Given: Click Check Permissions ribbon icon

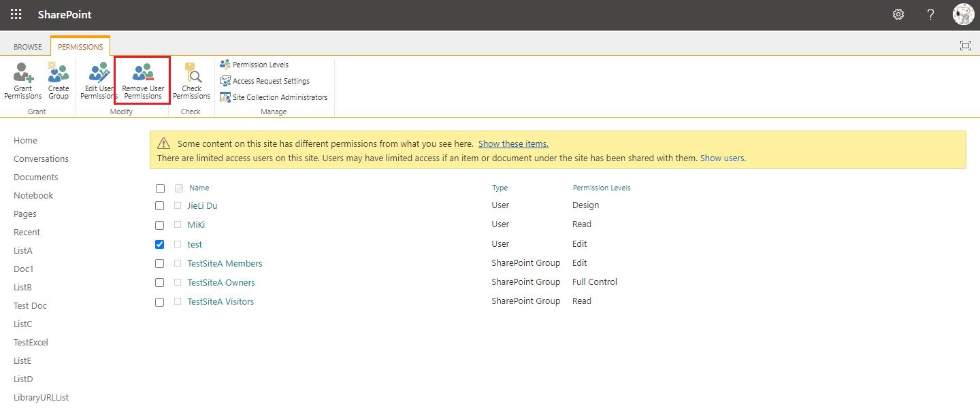Looking at the screenshot, I should click(192, 82).
